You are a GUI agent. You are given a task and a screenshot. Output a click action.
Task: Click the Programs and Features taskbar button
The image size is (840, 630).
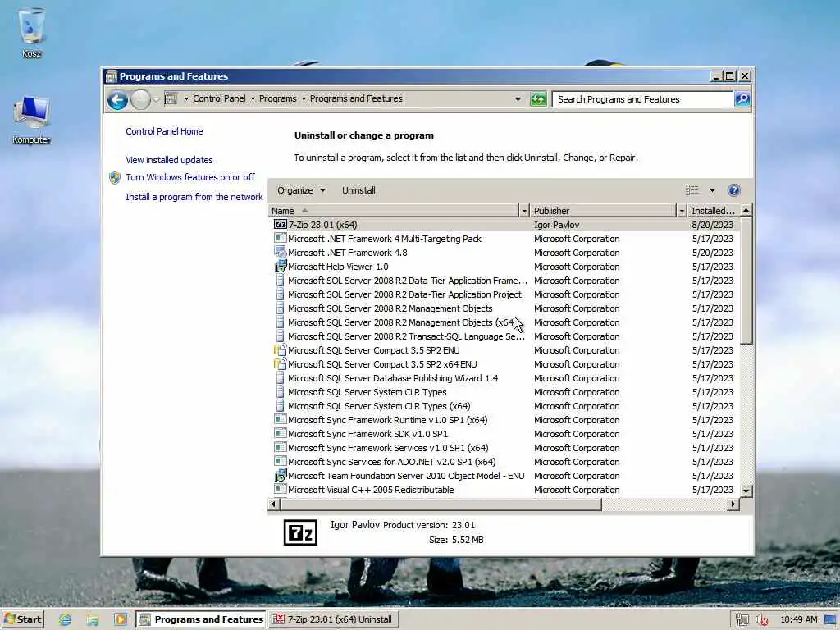pyautogui.click(x=201, y=619)
